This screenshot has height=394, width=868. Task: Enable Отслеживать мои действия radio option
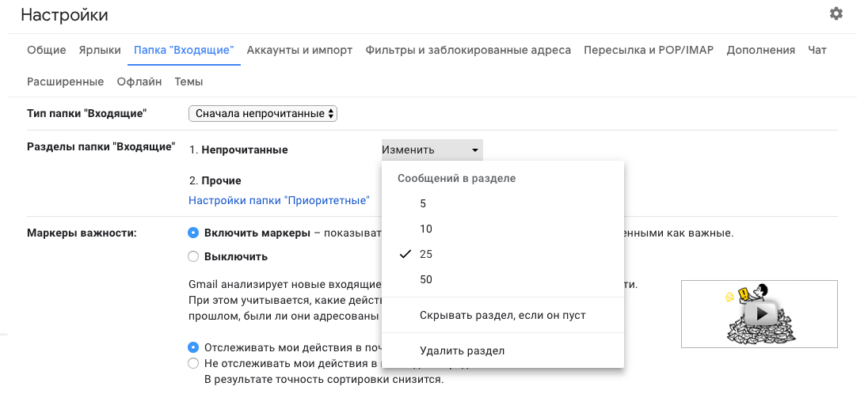pyautogui.click(x=193, y=347)
